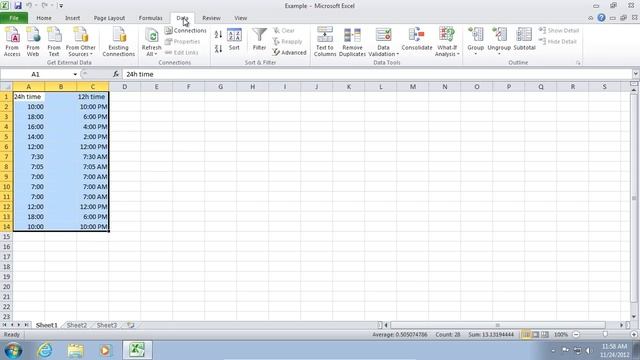Click the vertical scrollbar down arrow
The image size is (640, 360).
tap(634, 317)
